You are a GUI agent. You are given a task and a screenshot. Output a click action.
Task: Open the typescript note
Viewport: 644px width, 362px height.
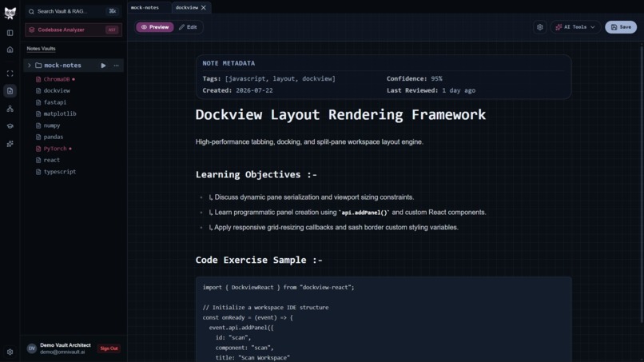pos(60,172)
